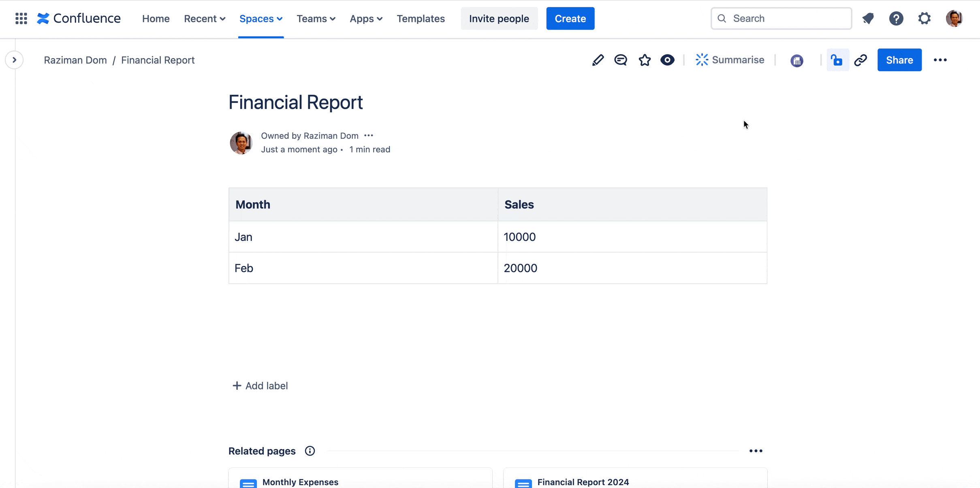Click the Summarise AI button
Viewport: 980px width, 488px height.
[x=730, y=60]
